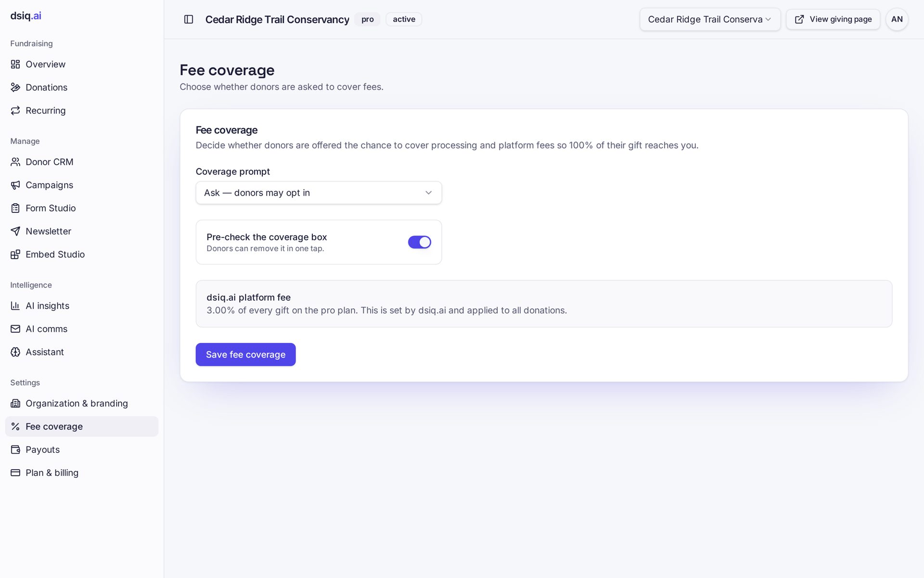Go to Form Studio
The image size is (924, 578).
[82, 208]
